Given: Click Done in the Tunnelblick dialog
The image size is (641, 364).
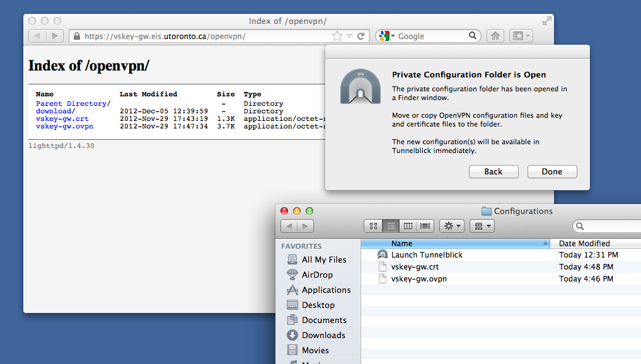Looking at the screenshot, I should coord(552,171).
